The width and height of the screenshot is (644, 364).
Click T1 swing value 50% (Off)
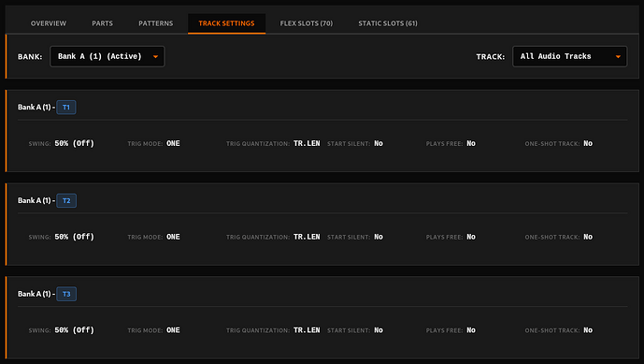[x=75, y=143]
